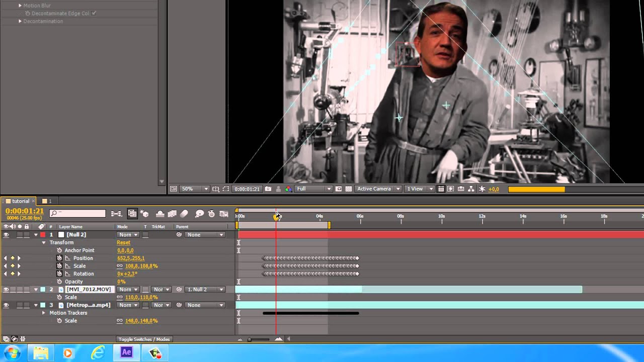Toggle lock switch for Null 2 layer
The width and height of the screenshot is (644, 362).
pos(27,234)
